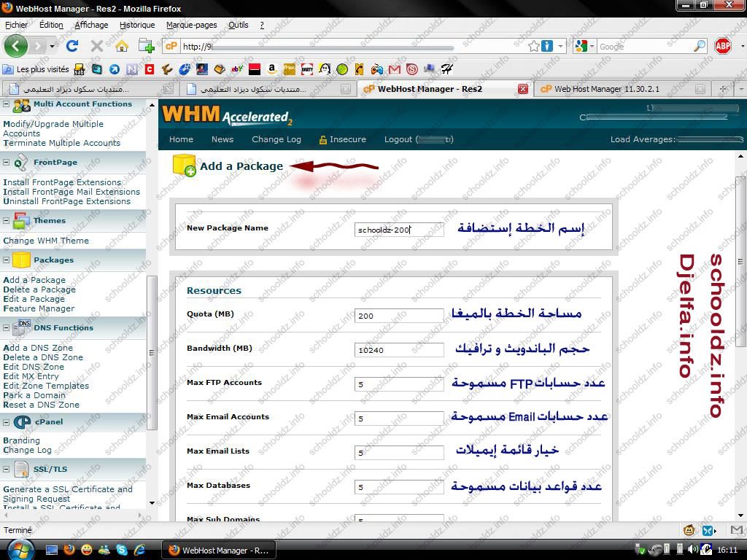This screenshot has width=747, height=560.
Task: Click the Add a Package header icon
Action: coord(184,166)
